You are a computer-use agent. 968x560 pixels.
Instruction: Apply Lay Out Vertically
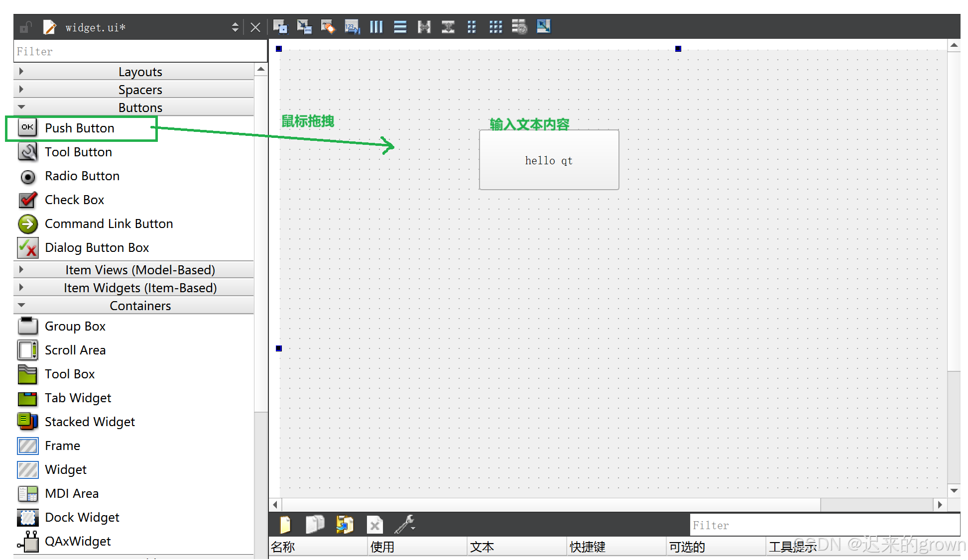point(400,27)
